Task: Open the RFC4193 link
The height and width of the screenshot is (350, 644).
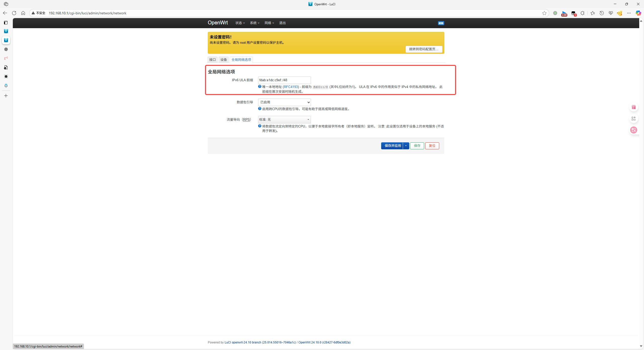Action: [x=291, y=87]
